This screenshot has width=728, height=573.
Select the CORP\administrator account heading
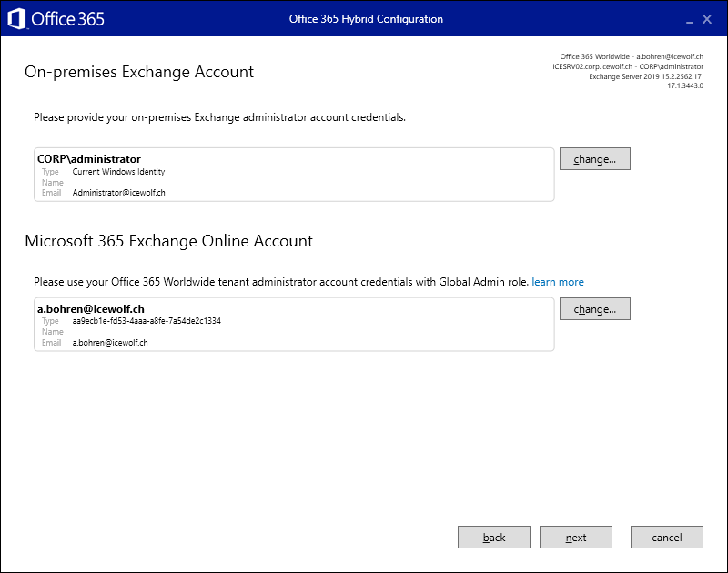[x=89, y=159]
